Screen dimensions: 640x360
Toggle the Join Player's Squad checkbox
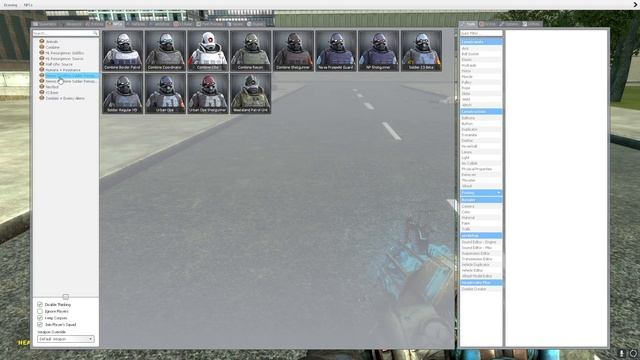(40, 324)
